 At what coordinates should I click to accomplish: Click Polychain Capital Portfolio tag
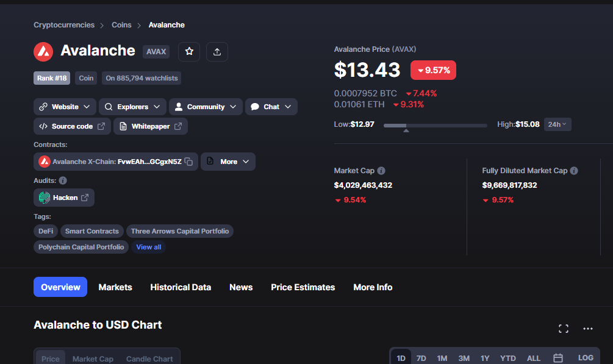click(81, 247)
